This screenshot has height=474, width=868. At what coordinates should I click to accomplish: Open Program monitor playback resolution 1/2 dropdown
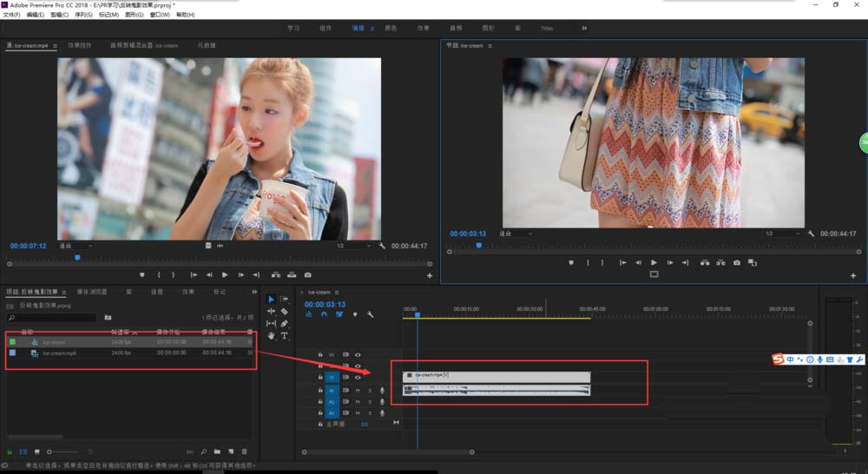point(782,234)
